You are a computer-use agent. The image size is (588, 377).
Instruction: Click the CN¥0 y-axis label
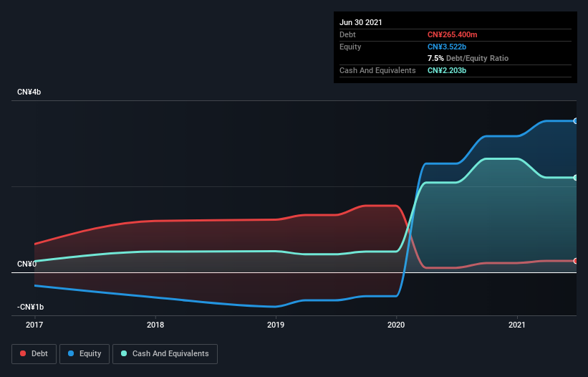click(27, 264)
